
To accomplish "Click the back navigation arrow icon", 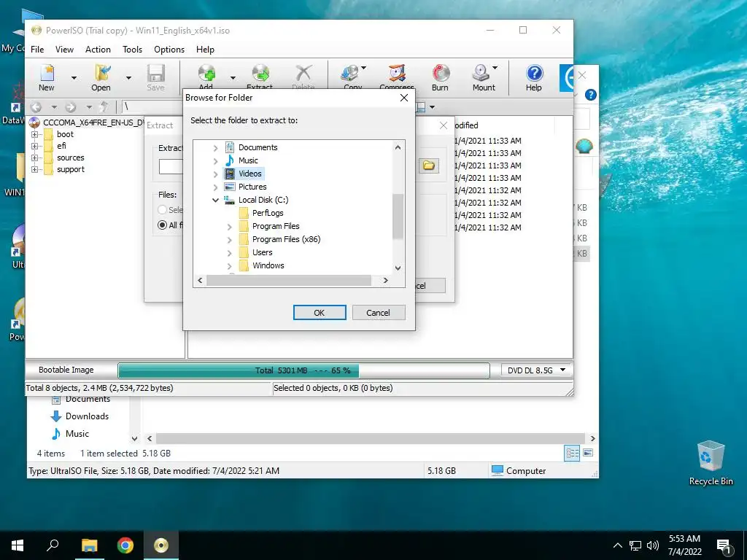I will 36,107.
